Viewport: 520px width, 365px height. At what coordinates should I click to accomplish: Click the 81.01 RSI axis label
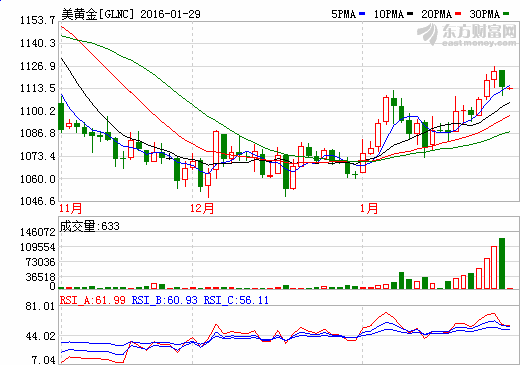(40, 306)
